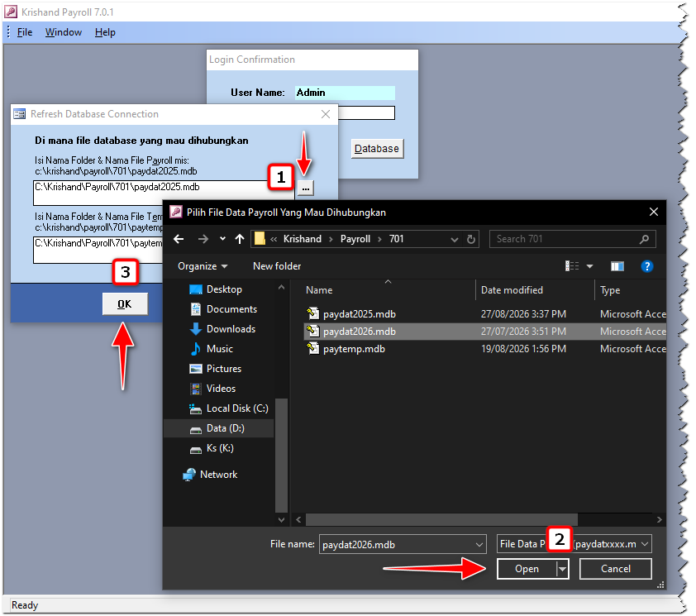Close the Refresh Database Connection dialog
The width and height of the screenshot is (696, 616).
tap(326, 114)
